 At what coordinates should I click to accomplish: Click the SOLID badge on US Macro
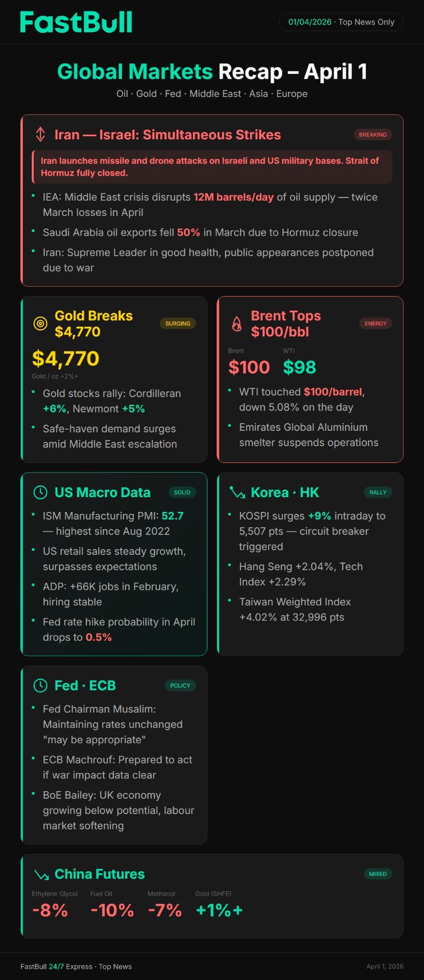point(182,493)
